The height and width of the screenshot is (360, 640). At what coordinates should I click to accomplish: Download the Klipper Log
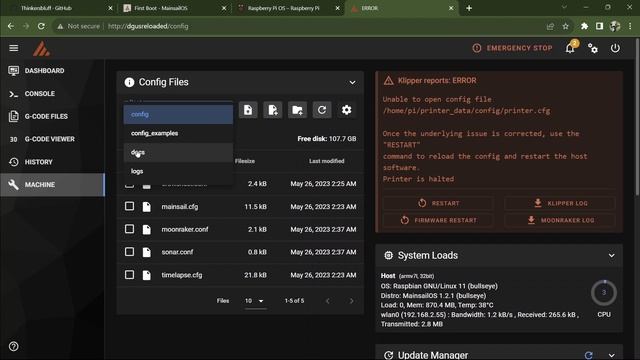560,203
